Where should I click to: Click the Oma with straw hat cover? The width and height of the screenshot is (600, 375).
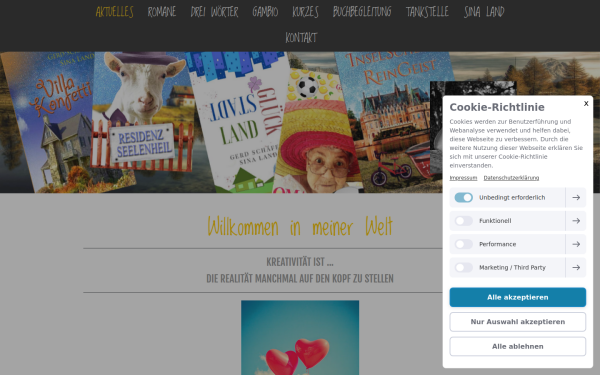[x=318, y=132]
